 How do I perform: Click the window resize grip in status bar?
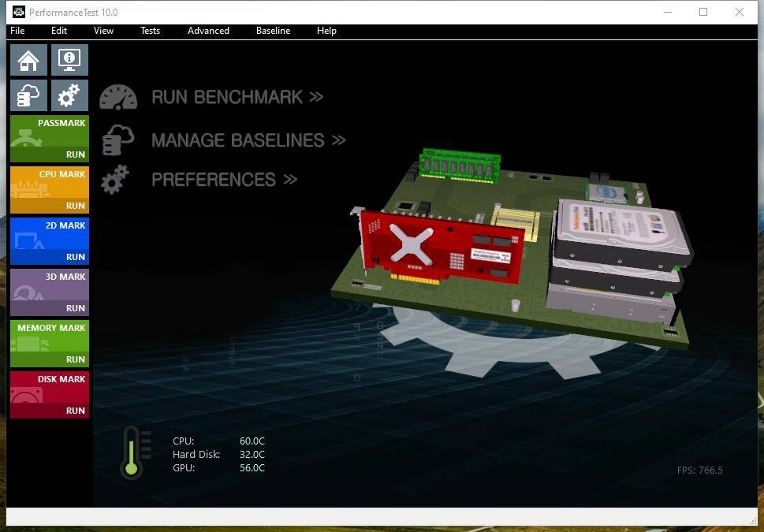point(752,522)
